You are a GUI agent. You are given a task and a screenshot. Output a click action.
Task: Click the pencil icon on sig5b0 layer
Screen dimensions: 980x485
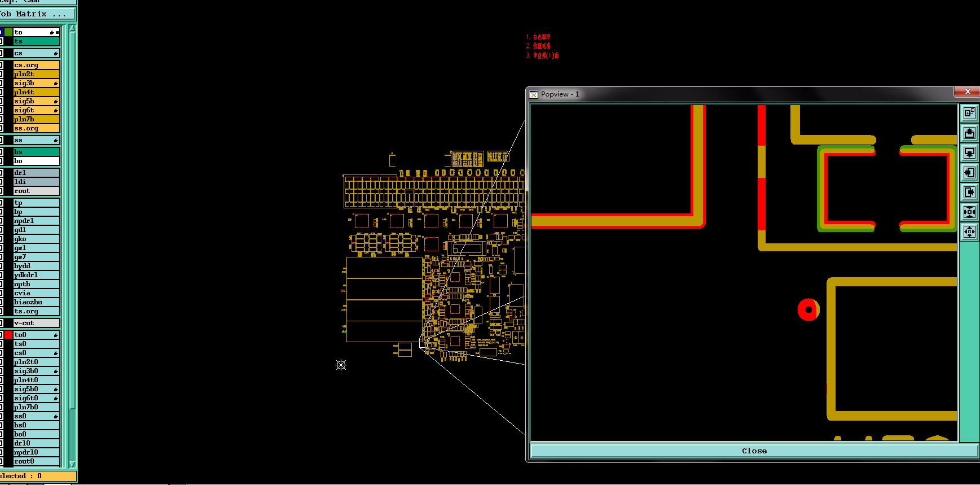56,390
